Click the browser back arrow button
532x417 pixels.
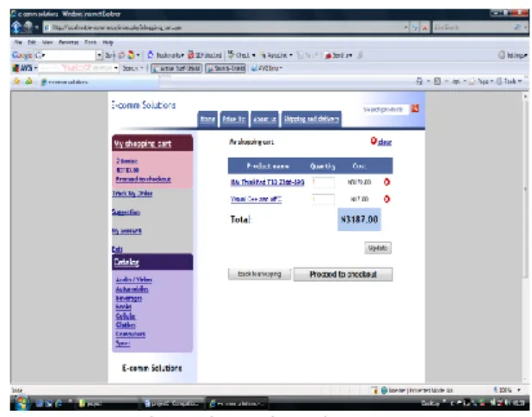tap(16, 27)
